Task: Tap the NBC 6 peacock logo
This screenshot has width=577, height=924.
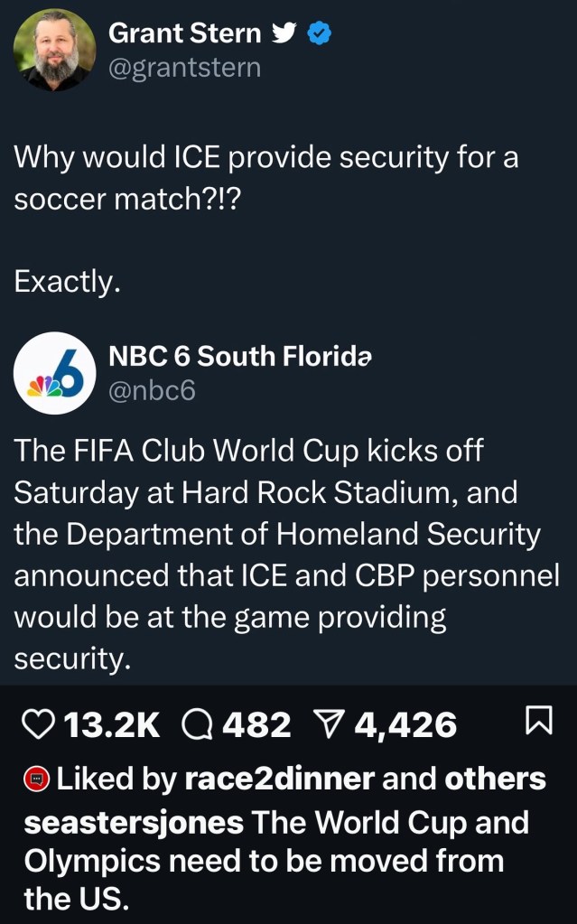Action: pos(54,374)
